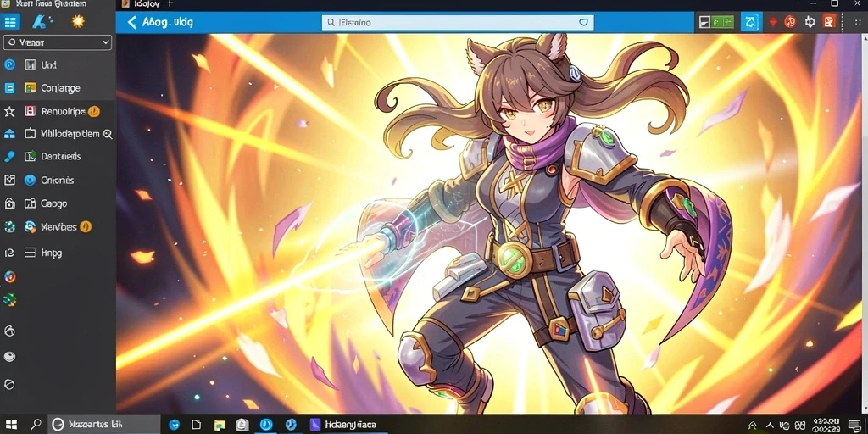Open the blue grid view icon
868x434 pixels.
pyautogui.click(x=10, y=22)
